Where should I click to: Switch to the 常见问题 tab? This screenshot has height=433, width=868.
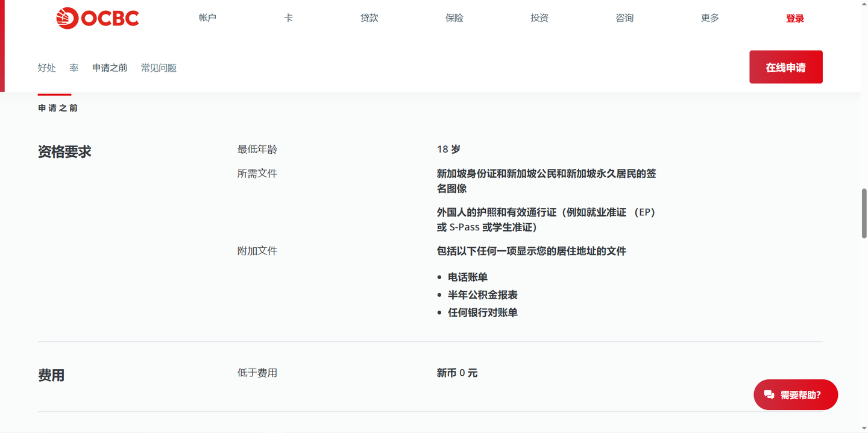pyautogui.click(x=158, y=68)
